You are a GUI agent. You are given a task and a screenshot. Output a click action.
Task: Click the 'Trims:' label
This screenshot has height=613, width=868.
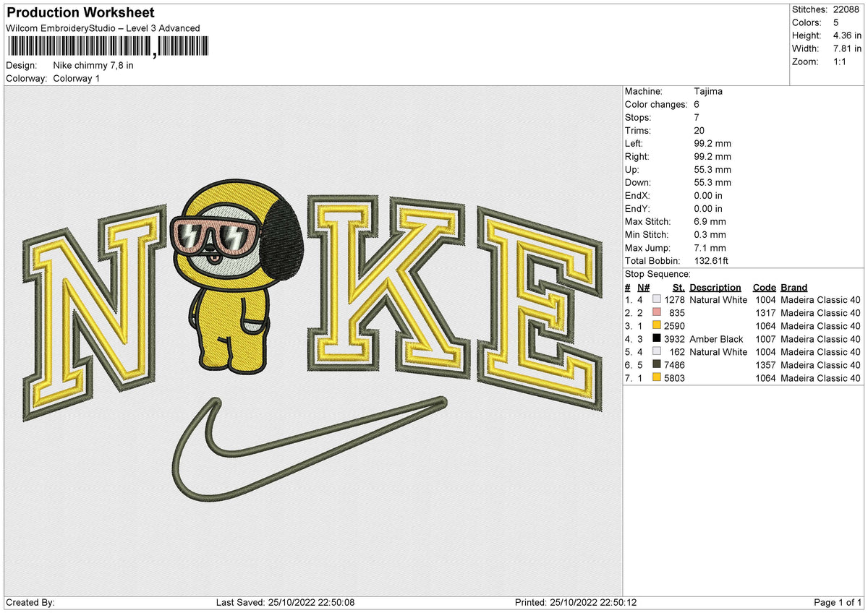click(638, 130)
